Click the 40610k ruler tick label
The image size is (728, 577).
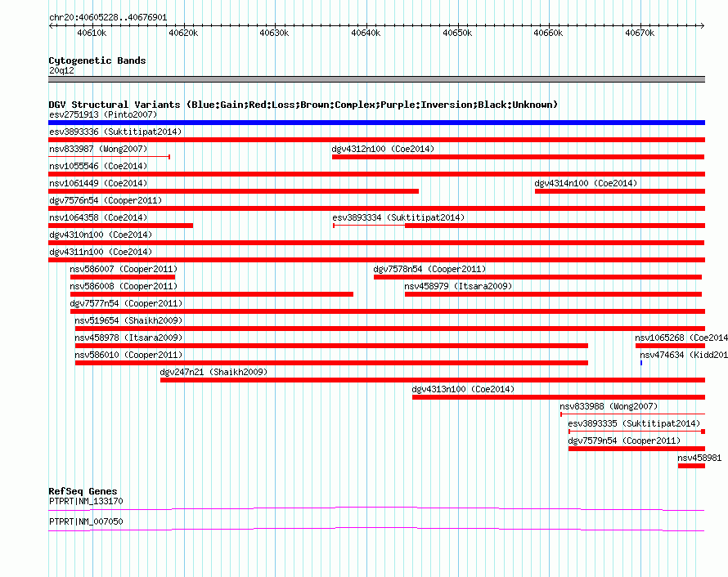pos(92,33)
